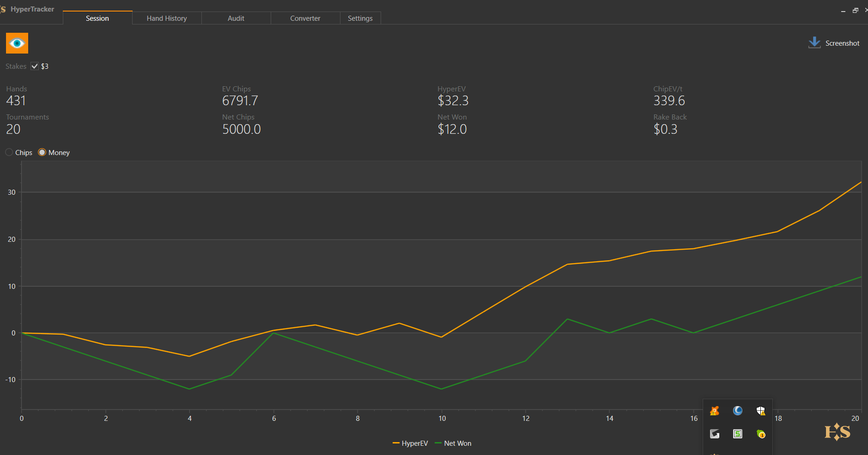Click the EV Chips value 6791.7

click(x=240, y=101)
